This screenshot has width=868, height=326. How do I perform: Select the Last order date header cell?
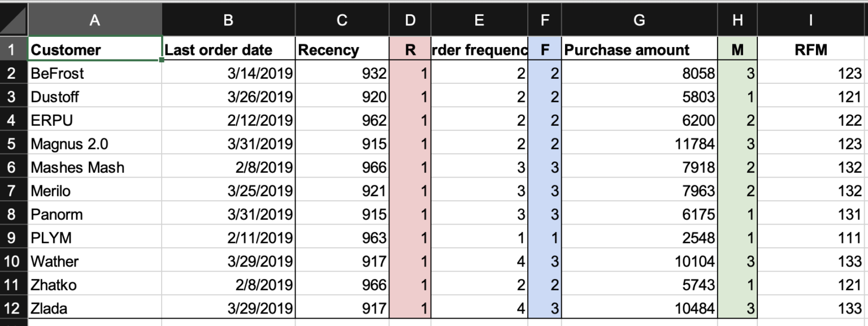(228, 49)
